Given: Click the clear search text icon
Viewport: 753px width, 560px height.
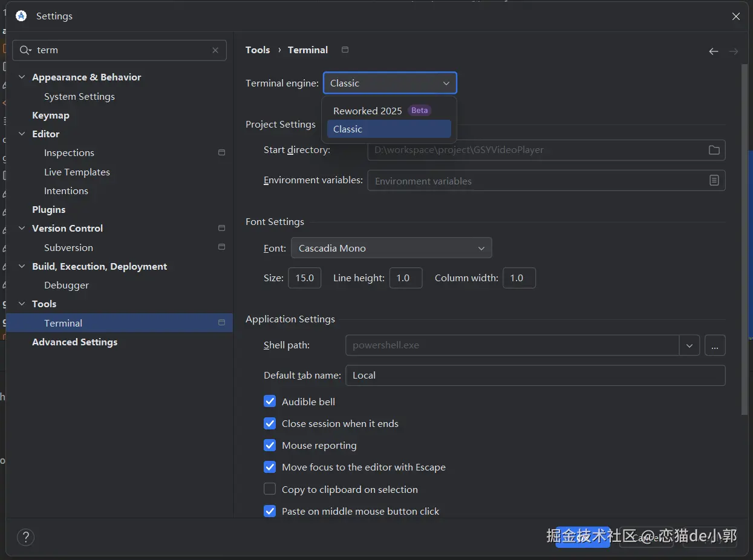Looking at the screenshot, I should pos(215,50).
